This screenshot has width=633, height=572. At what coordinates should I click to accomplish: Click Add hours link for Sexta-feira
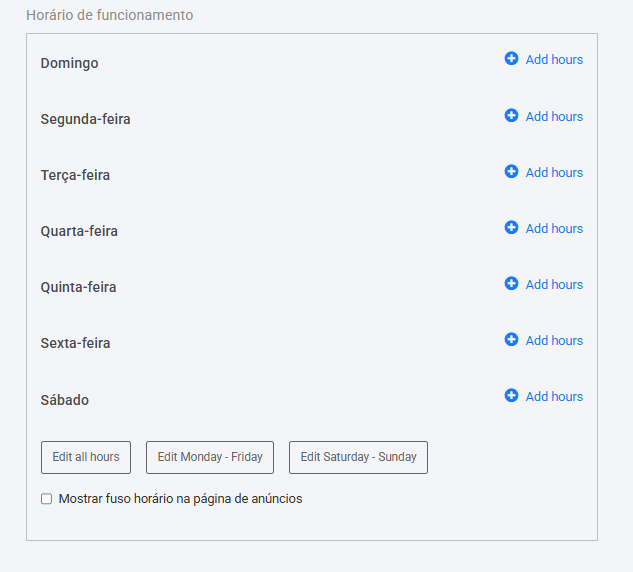click(554, 341)
